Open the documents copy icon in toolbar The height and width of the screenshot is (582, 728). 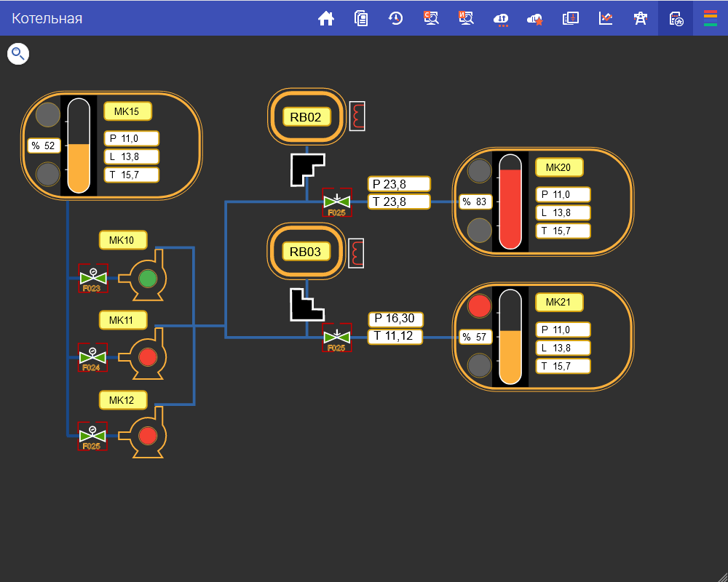(x=361, y=18)
